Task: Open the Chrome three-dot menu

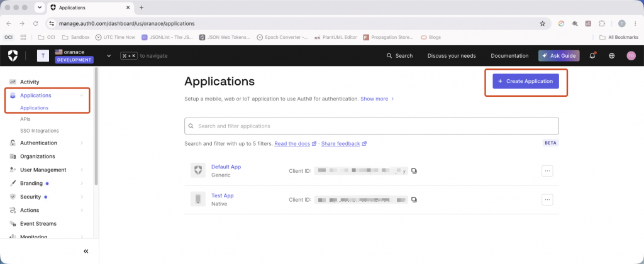Action: point(635,23)
